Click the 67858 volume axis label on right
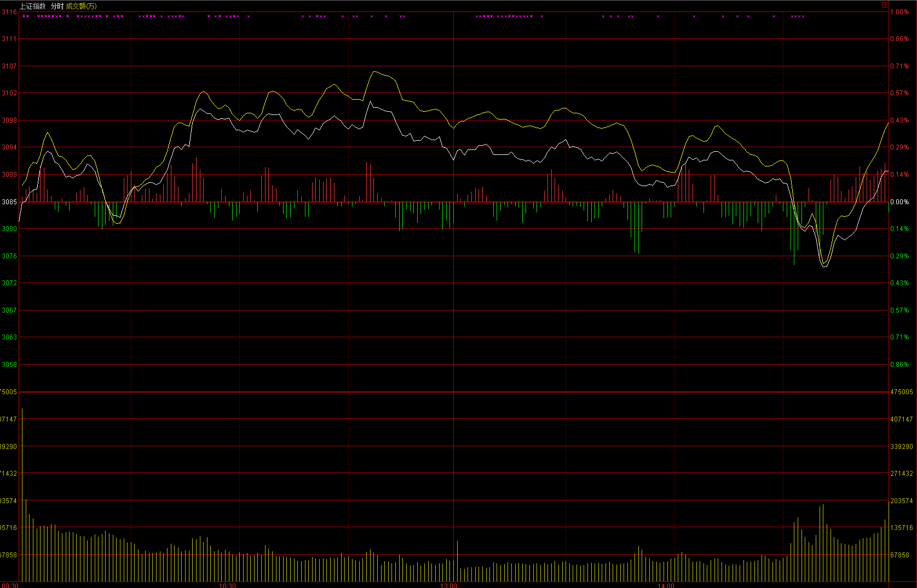 coord(900,555)
